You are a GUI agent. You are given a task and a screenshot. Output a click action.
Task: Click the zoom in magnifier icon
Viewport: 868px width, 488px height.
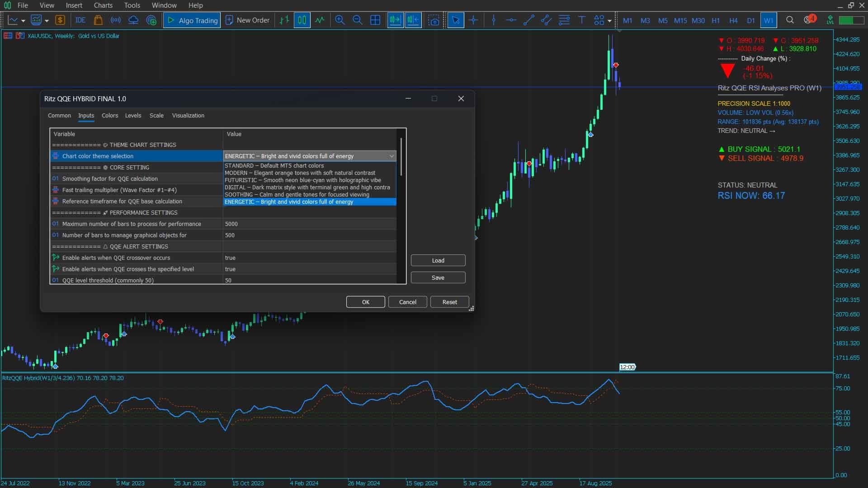pos(340,20)
